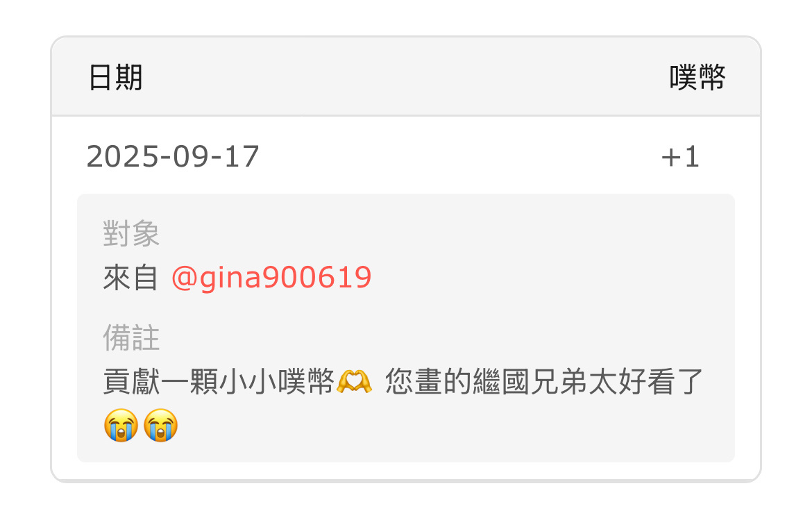Click the second crying face emoji
Image resolution: width=812 pixels, height=511 pixels.
160,425
